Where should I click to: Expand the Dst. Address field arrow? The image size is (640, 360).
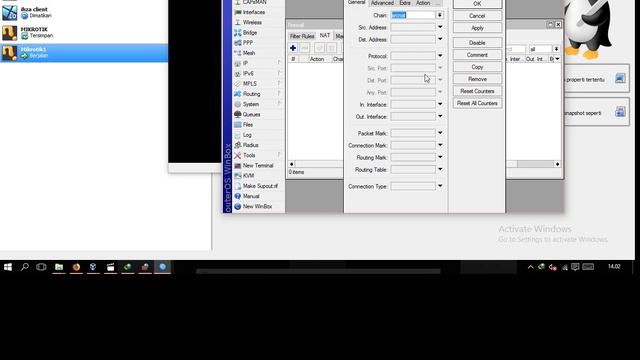(440, 39)
